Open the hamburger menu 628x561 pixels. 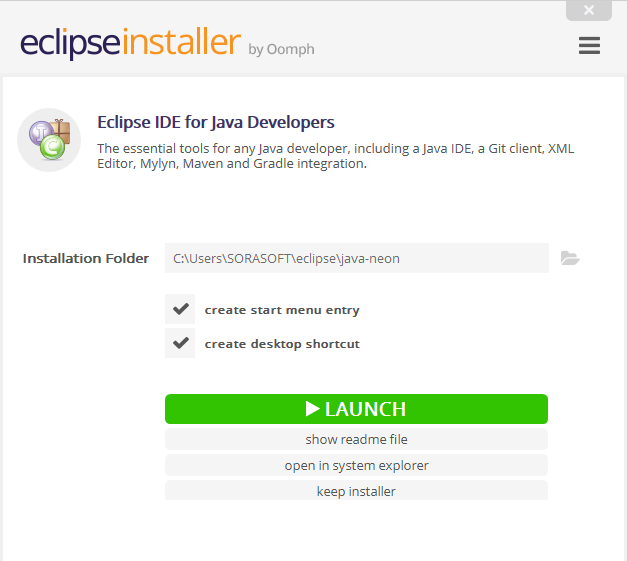(589, 45)
